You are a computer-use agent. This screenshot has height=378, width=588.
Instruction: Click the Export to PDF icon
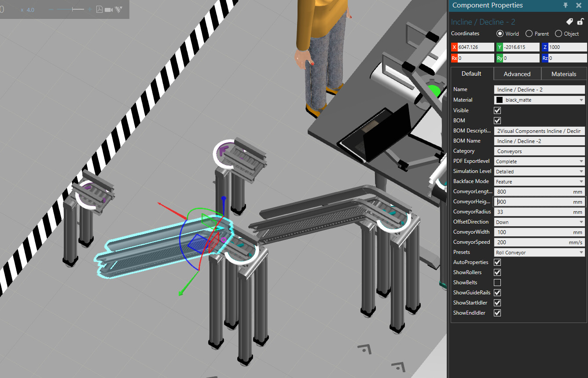click(x=99, y=9)
